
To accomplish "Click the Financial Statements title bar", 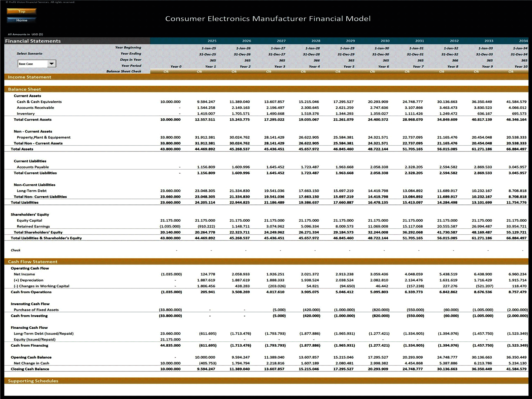I will tap(32, 41).
